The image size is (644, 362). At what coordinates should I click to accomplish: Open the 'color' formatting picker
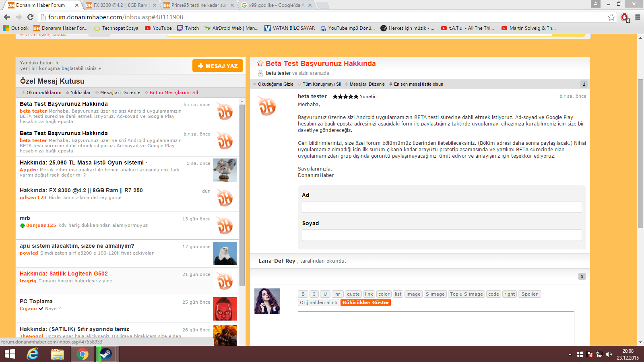384,294
